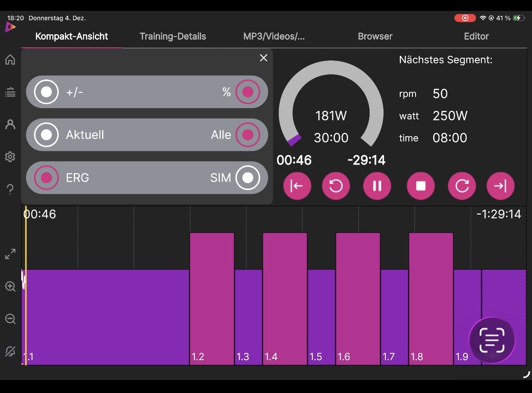Tap the floating text scan button

492,340
